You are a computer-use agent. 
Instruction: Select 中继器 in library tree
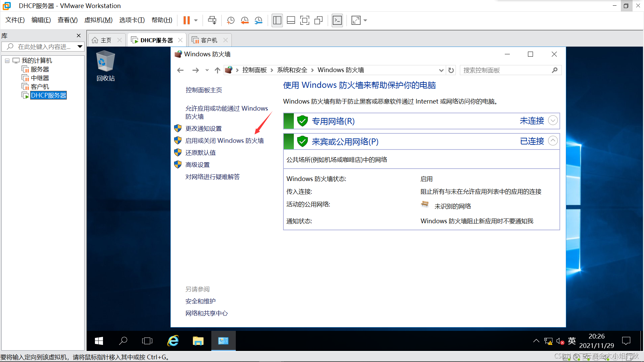40,78
